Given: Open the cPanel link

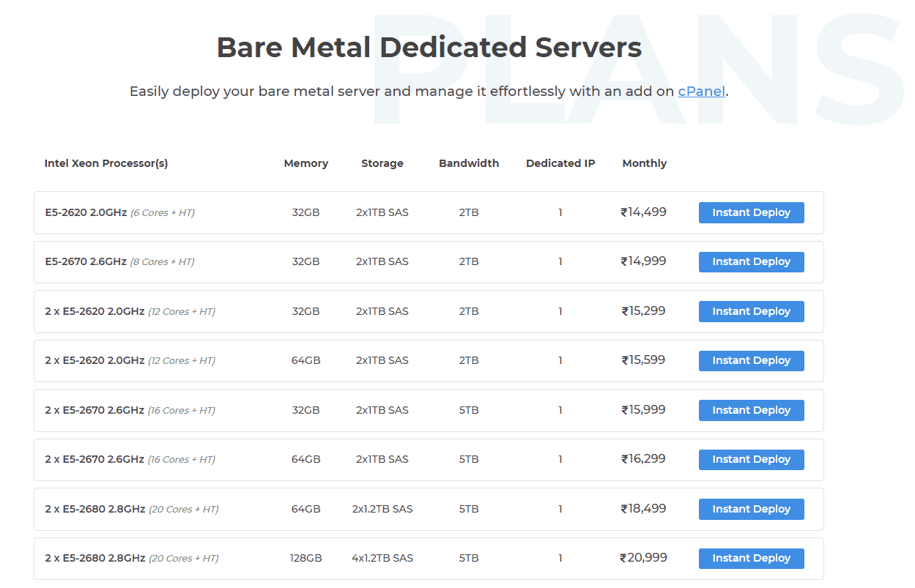Looking at the screenshot, I should 701,92.
